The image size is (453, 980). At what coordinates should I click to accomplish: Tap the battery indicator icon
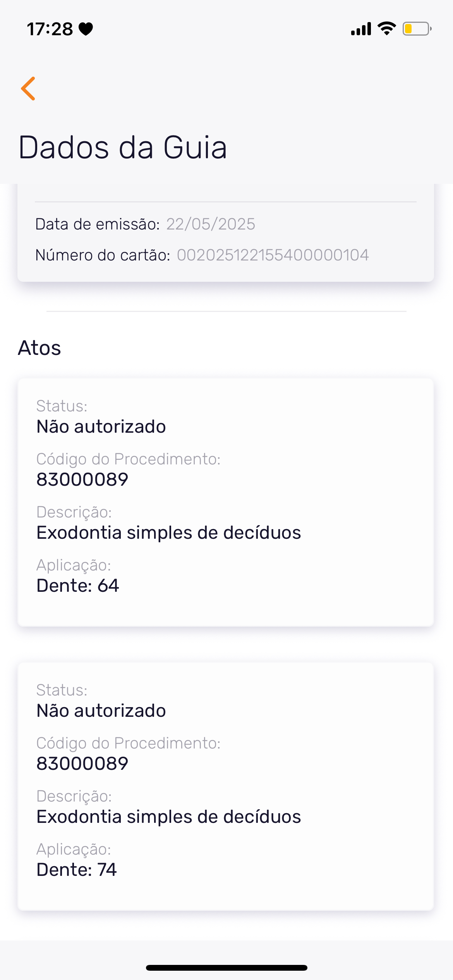tap(417, 29)
